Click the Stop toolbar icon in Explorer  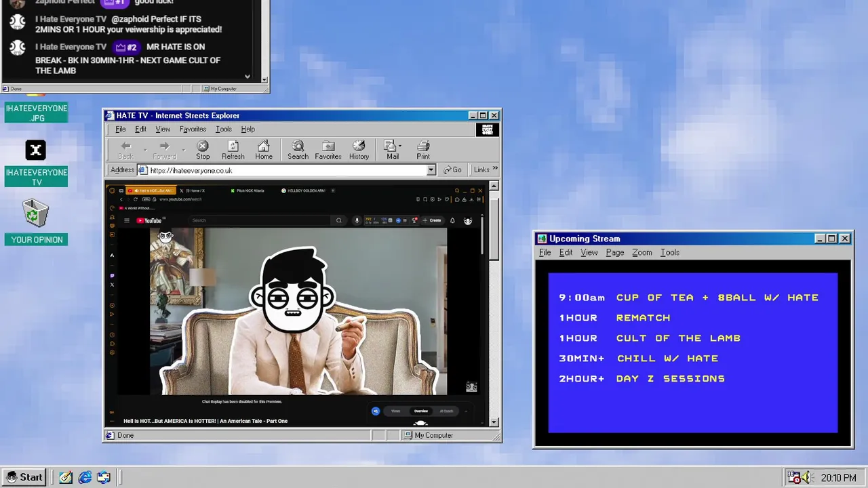tap(203, 150)
